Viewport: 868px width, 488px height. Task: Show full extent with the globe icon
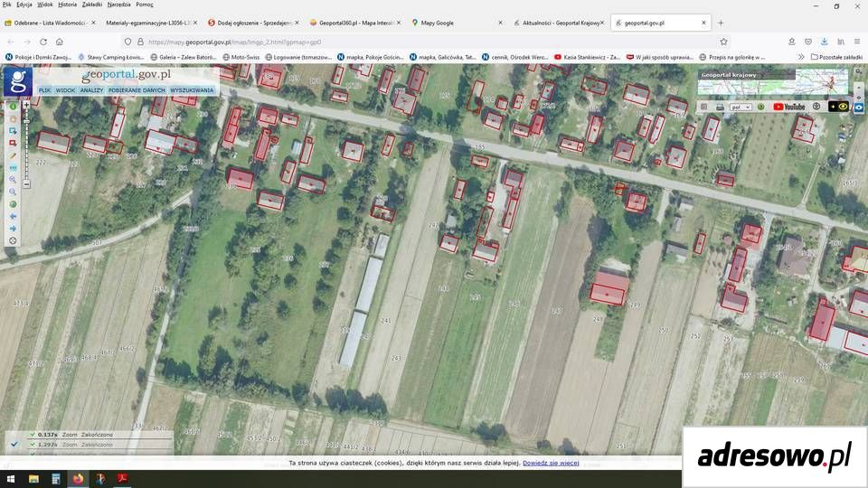13,204
